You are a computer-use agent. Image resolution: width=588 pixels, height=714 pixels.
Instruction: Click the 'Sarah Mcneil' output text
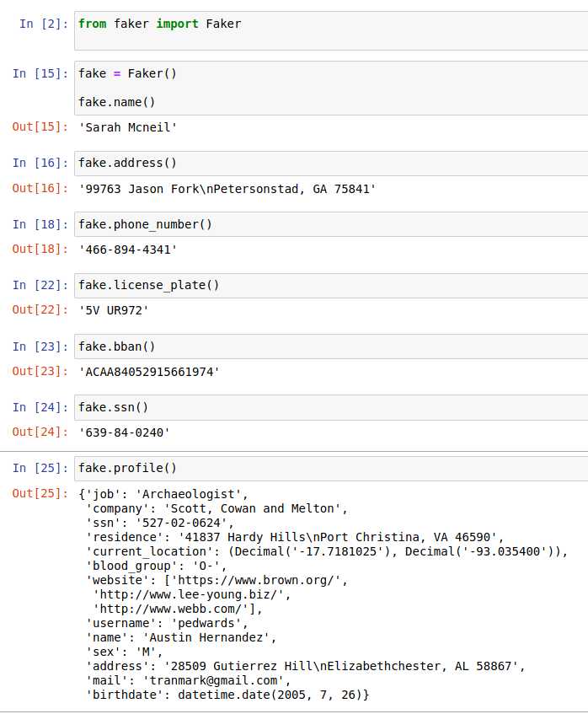(x=128, y=128)
